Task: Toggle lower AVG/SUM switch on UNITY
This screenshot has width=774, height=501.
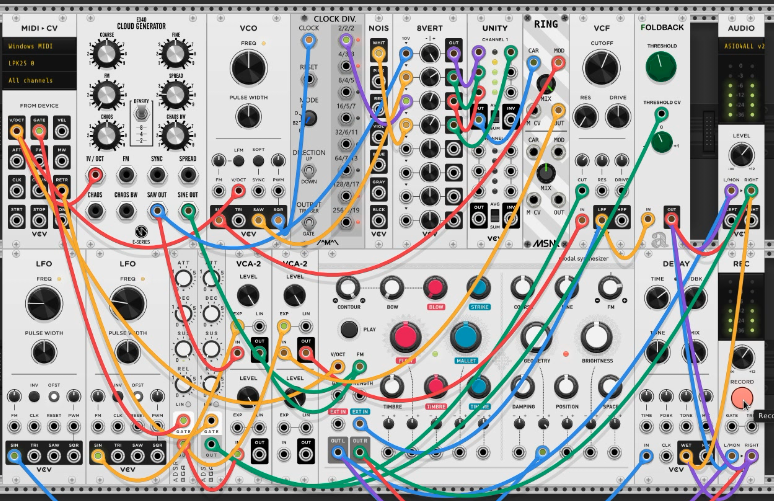Action: (x=495, y=216)
